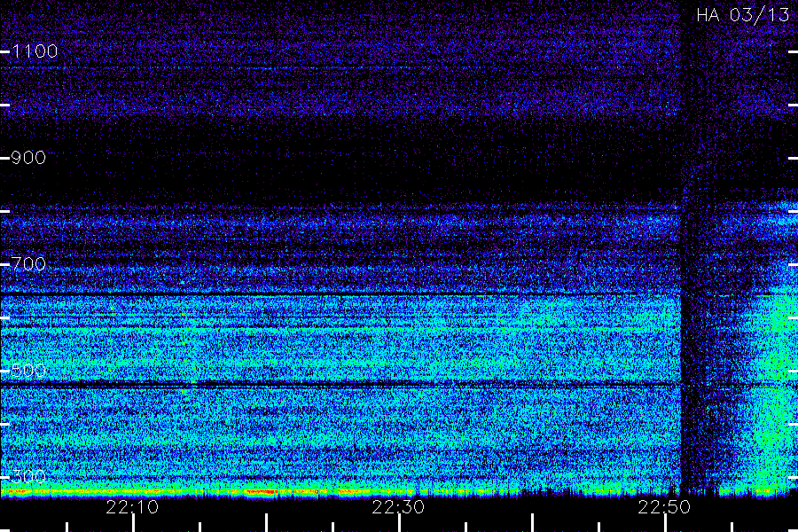
Task: Click the 1100 frequency axis label
Action: 35,51
